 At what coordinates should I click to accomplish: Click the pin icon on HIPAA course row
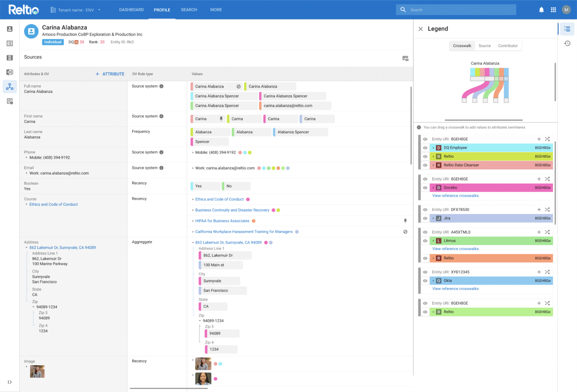click(x=405, y=221)
